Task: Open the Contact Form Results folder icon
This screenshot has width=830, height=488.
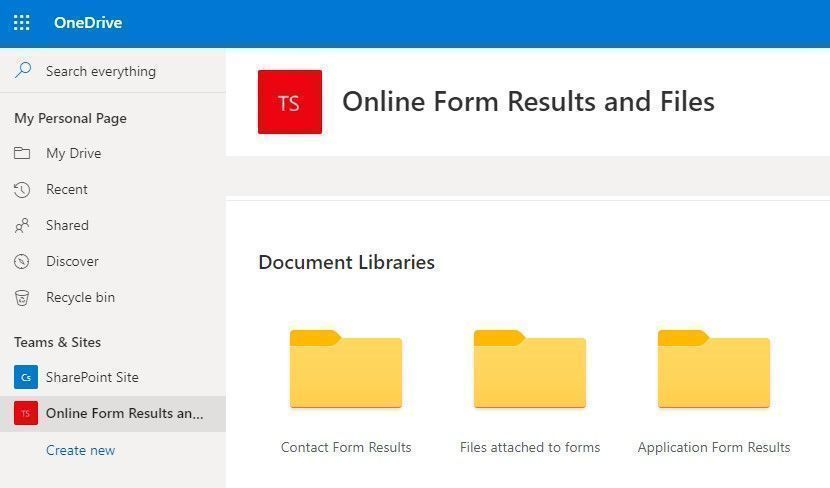Action: (x=346, y=369)
